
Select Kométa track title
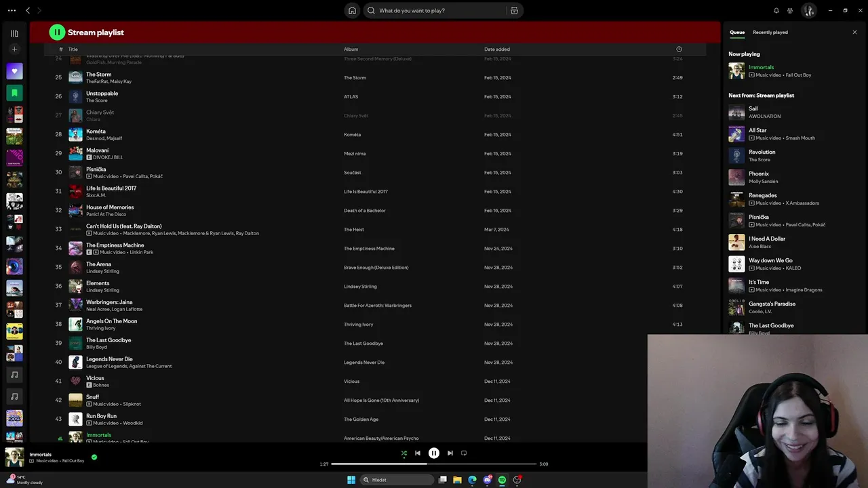(x=96, y=131)
